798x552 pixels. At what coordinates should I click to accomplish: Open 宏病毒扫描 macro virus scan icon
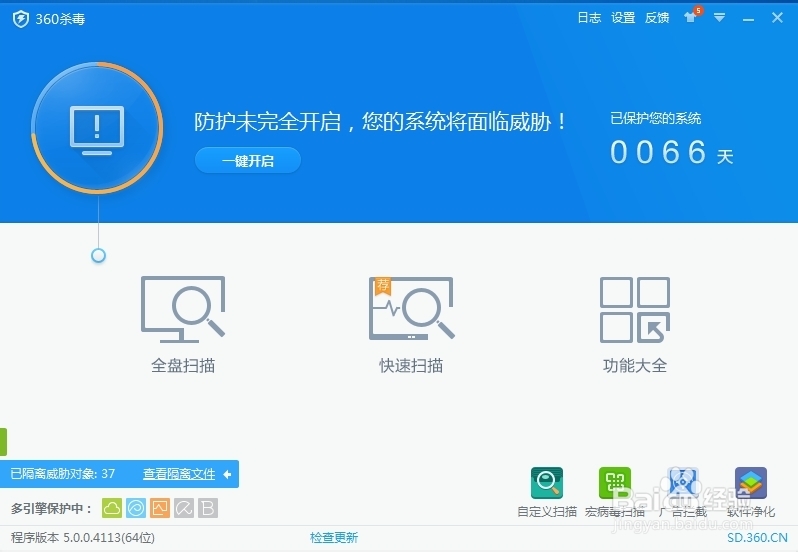(x=615, y=483)
